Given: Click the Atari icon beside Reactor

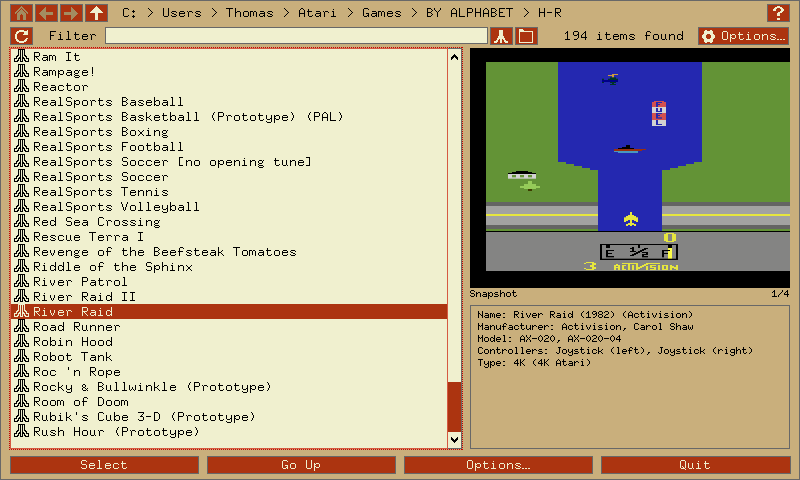Looking at the screenshot, I should [x=21, y=86].
